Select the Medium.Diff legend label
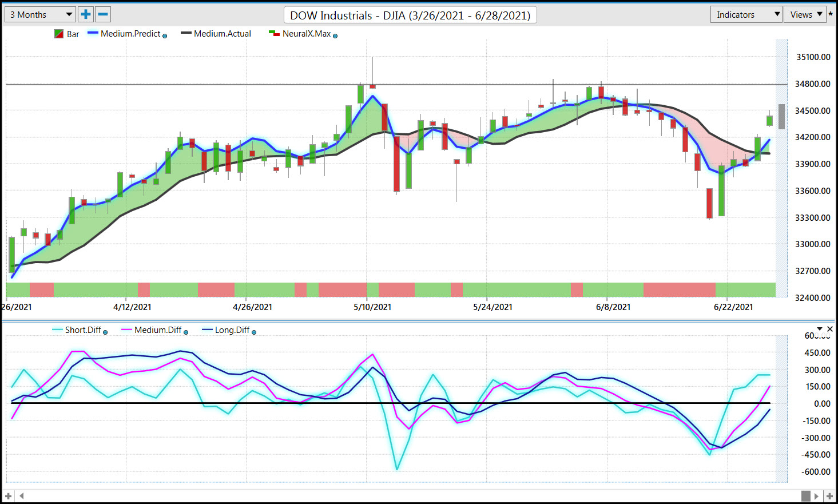The height and width of the screenshot is (504, 838). coord(158,330)
